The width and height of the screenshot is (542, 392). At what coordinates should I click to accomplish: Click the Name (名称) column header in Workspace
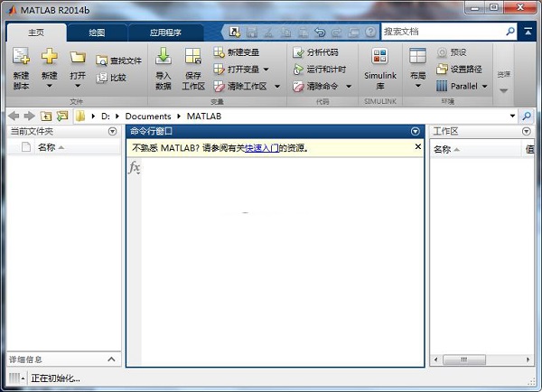coord(476,149)
